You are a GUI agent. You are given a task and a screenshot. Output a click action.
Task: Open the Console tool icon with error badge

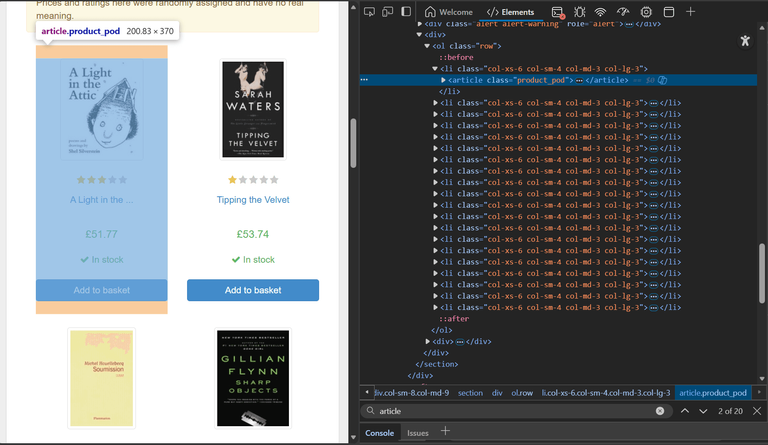[558, 12]
